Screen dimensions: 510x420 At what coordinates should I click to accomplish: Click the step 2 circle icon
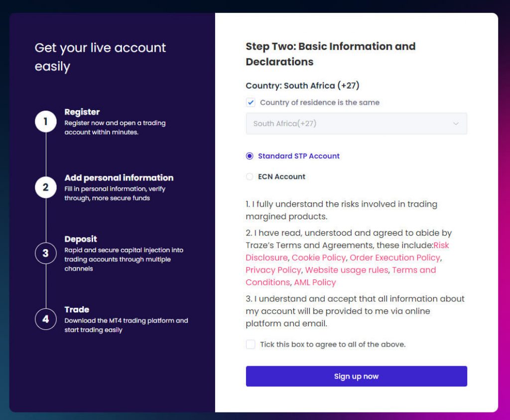tap(45, 187)
